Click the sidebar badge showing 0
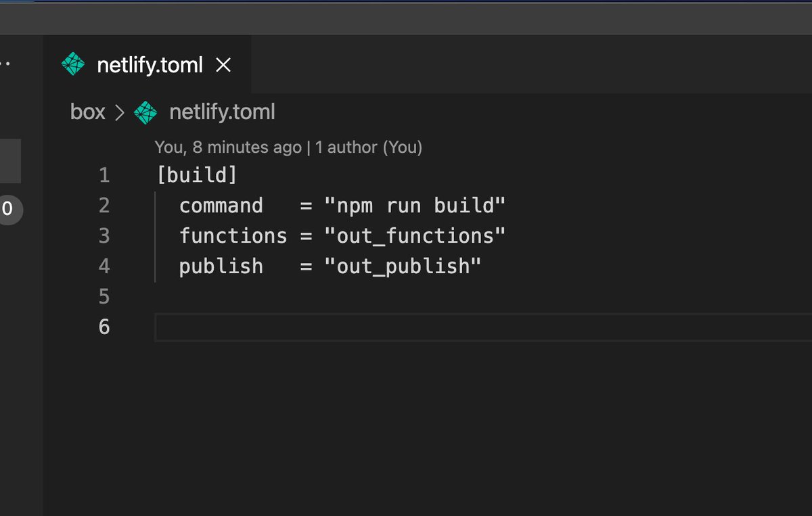Image resolution: width=812 pixels, height=516 pixels. click(x=8, y=210)
